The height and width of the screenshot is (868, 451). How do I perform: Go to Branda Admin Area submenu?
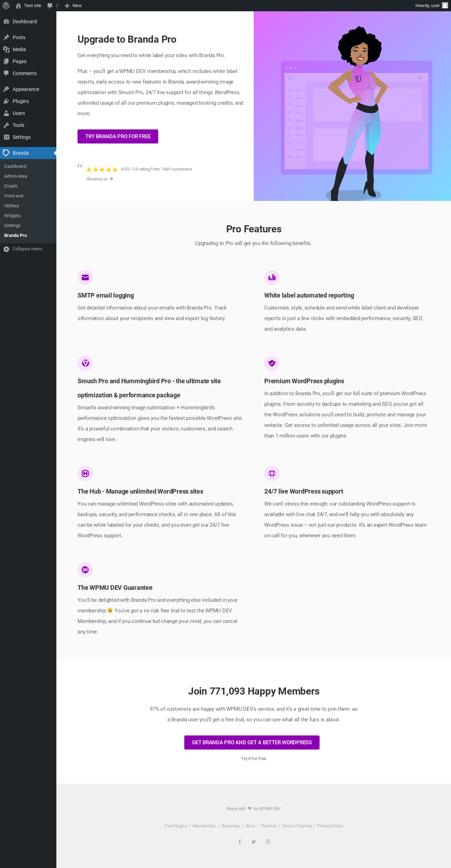coord(16,176)
